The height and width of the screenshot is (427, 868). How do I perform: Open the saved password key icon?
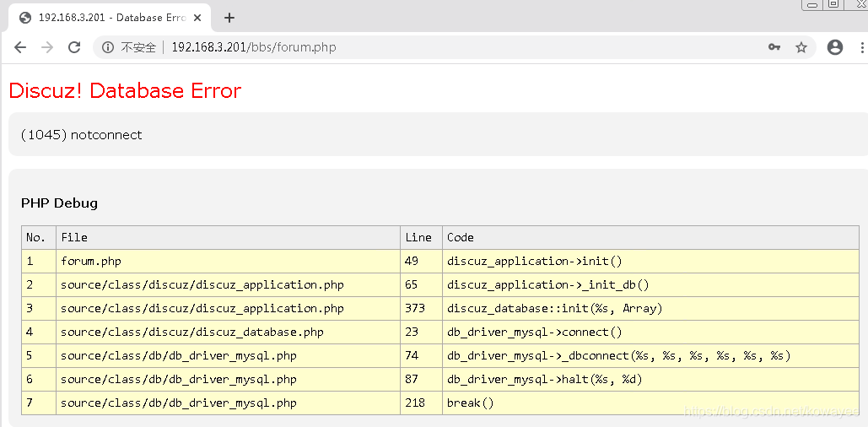pos(774,47)
